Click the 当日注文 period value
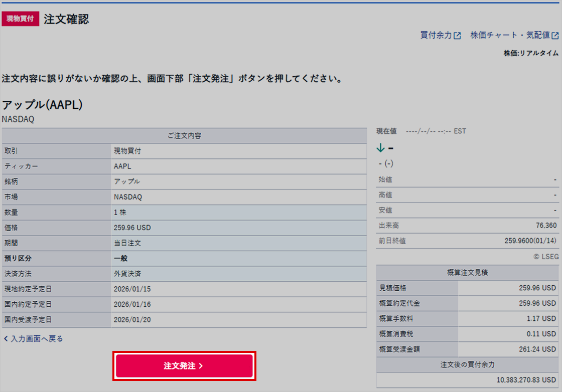Viewport: 562px width, 392px height. tap(127, 243)
